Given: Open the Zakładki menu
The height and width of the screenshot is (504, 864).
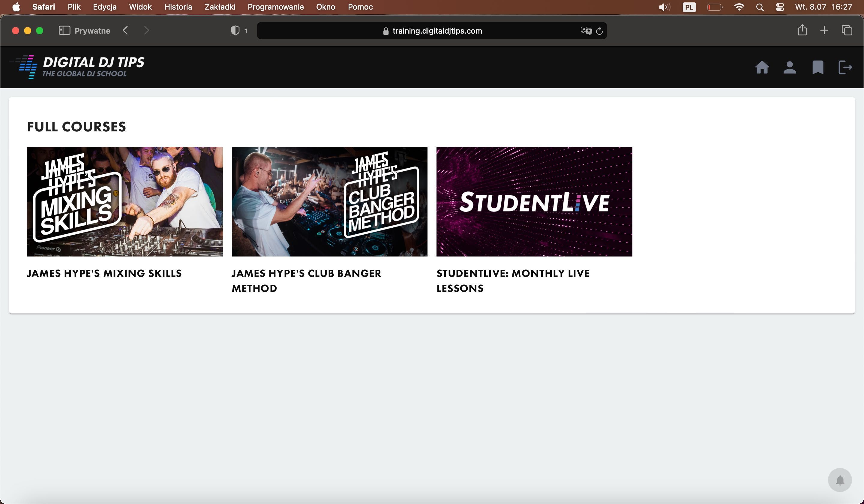Looking at the screenshot, I should point(220,7).
